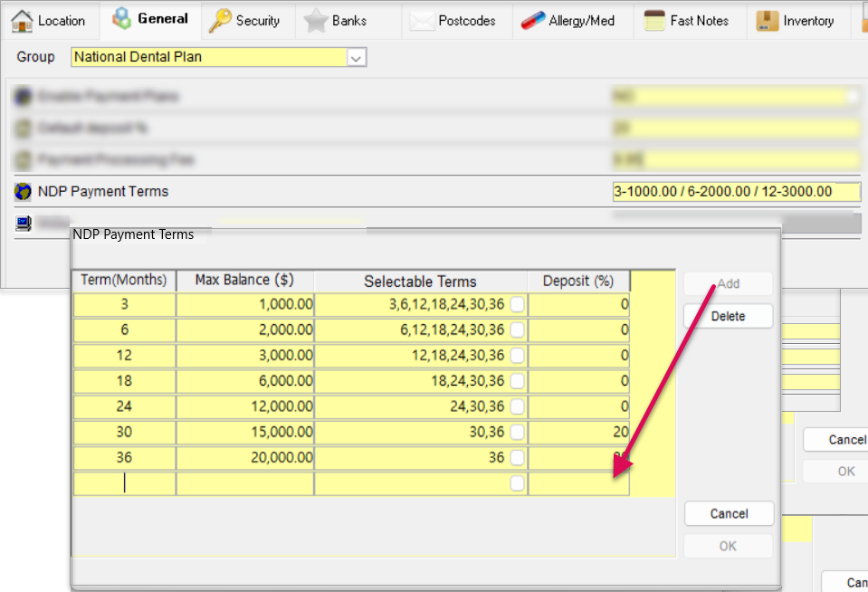Click the Term(Months) column header
Viewport: 868px width, 592px height.
[124, 281]
